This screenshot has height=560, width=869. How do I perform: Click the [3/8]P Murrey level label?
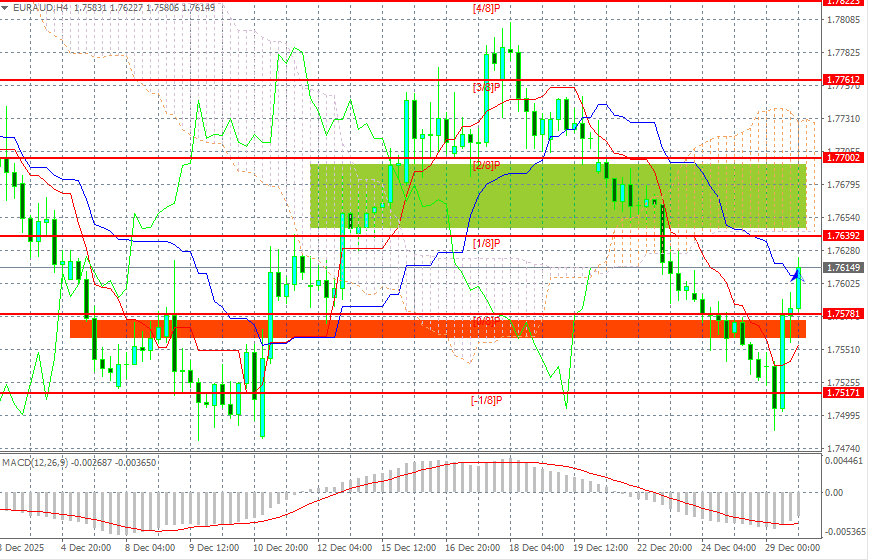(487, 87)
